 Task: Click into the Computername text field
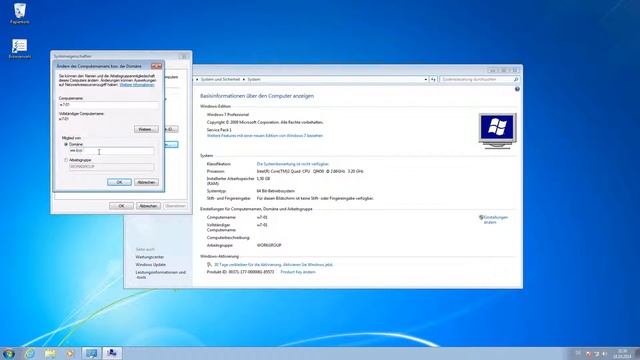point(108,105)
